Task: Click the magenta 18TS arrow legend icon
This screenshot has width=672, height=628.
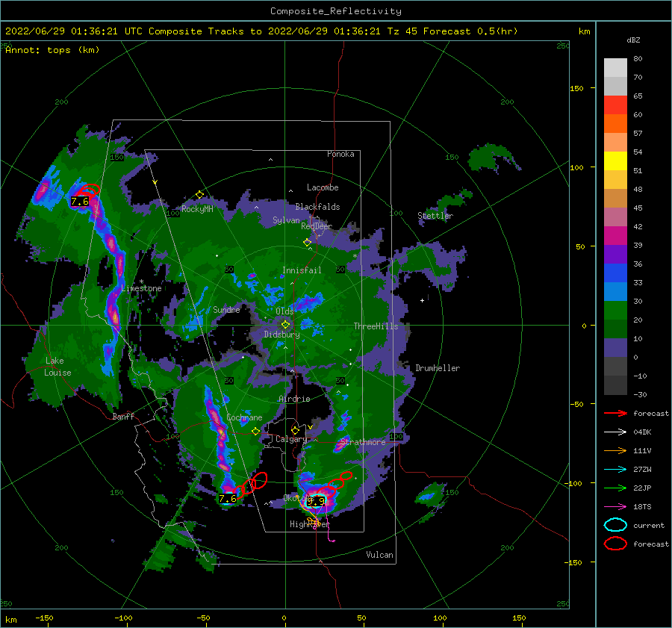Action: point(615,507)
